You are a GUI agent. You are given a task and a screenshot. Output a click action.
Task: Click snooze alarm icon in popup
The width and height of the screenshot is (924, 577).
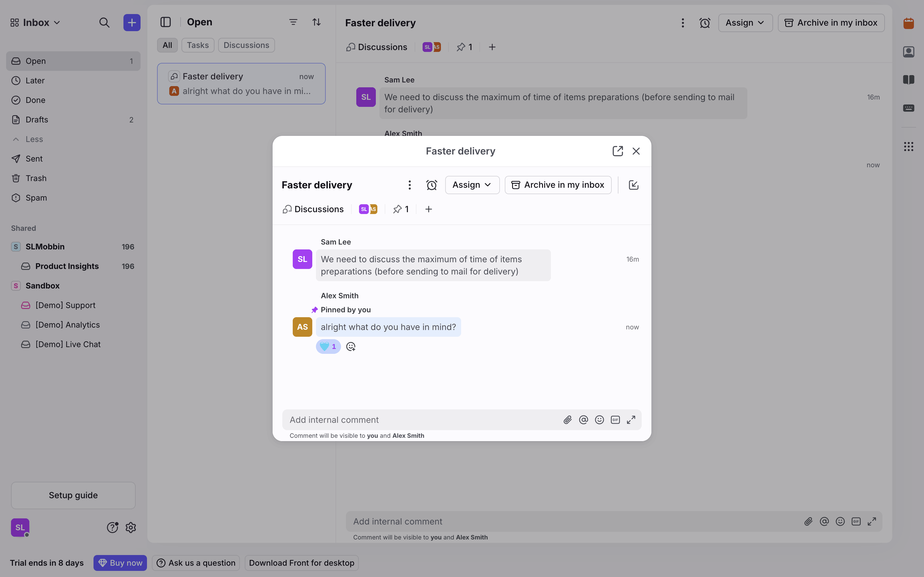[431, 185]
